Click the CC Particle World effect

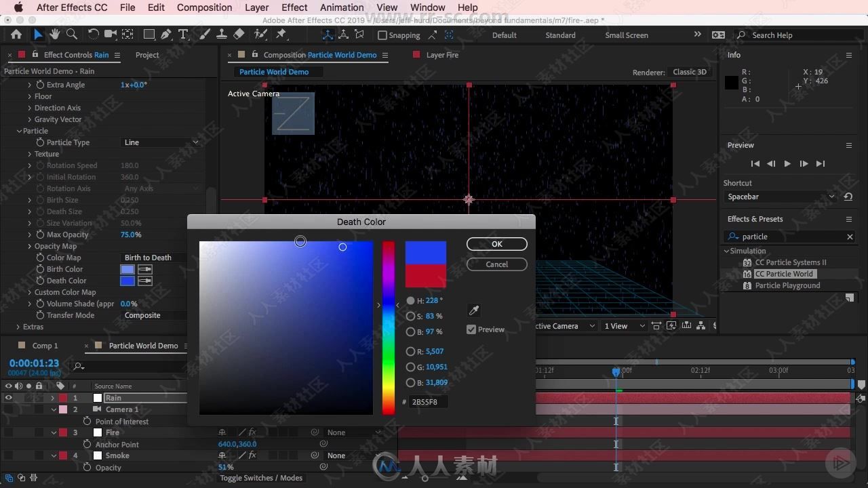point(784,274)
